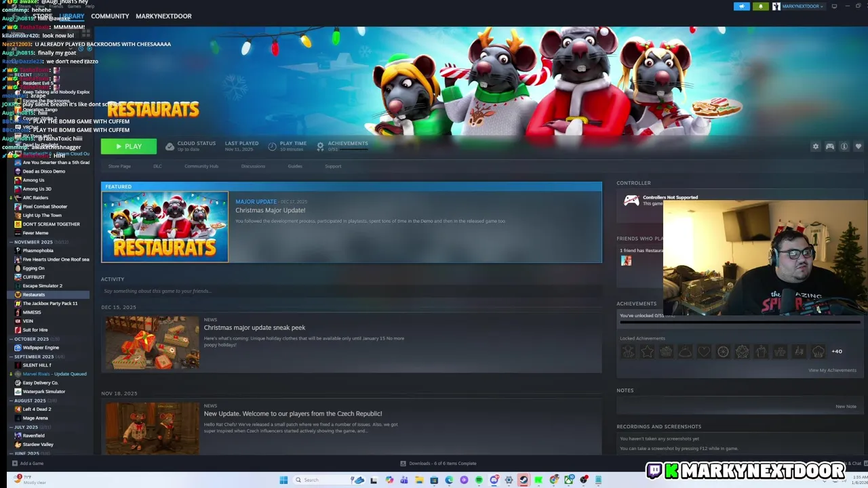
Task: Select MIMESIS in the library list
Action: (x=32, y=312)
